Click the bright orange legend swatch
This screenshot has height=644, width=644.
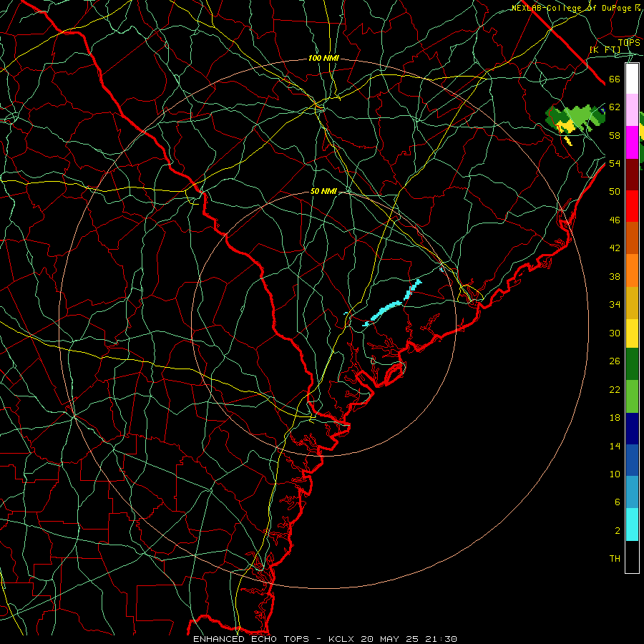[x=632, y=270]
